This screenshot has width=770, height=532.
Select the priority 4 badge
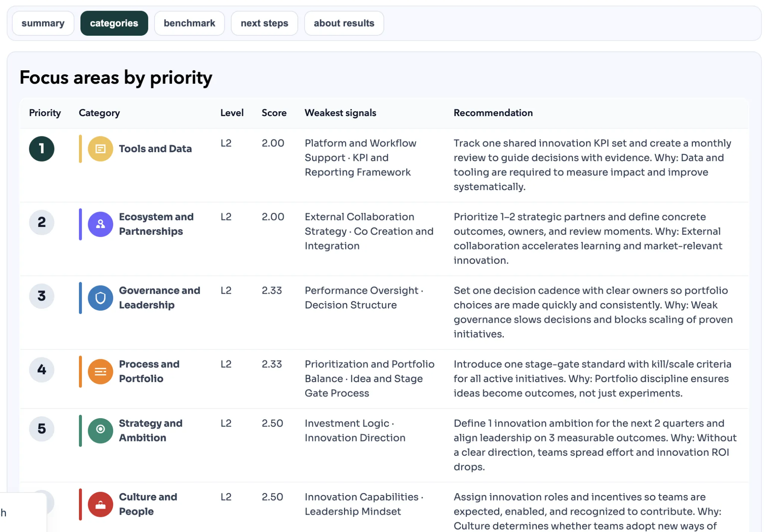42,370
